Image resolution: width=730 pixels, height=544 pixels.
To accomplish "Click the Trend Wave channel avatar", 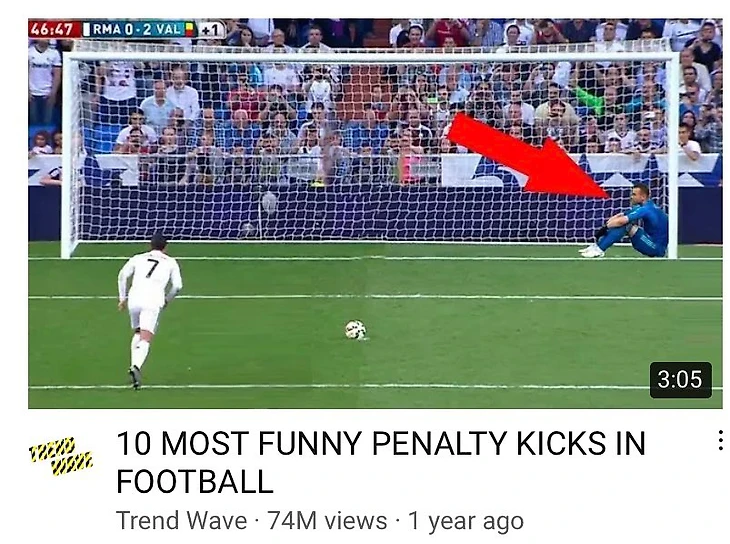I will (61, 456).
